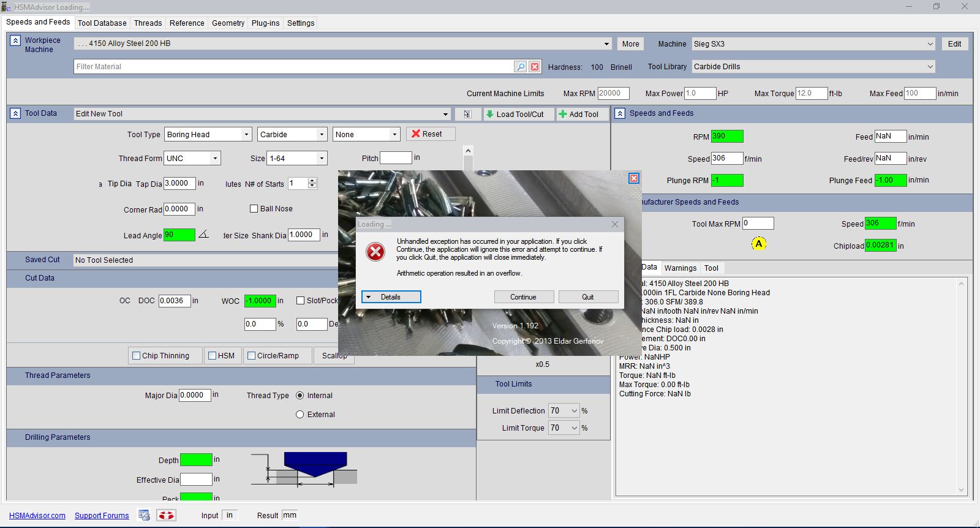Clear the material filter with red X
This screenshot has width=980, height=528.
point(535,67)
